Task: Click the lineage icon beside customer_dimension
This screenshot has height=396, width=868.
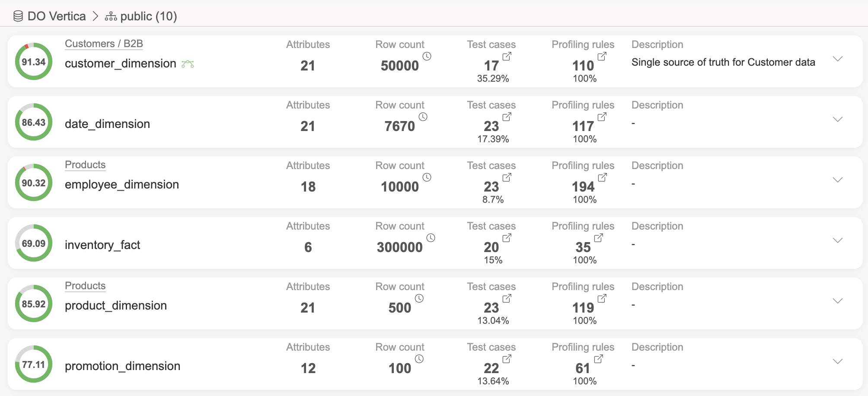Action: tap(188, 64)
